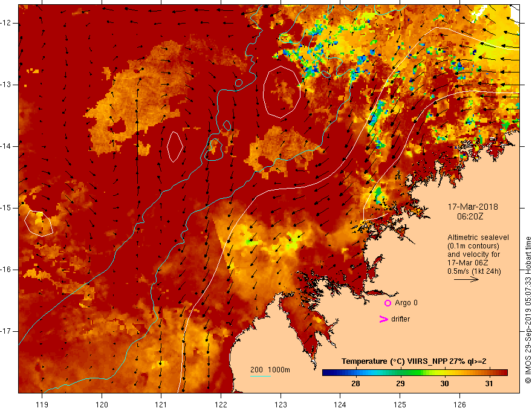
Task: Click the '17-Mar-2018' date label
Action: (x=473, y=207)
